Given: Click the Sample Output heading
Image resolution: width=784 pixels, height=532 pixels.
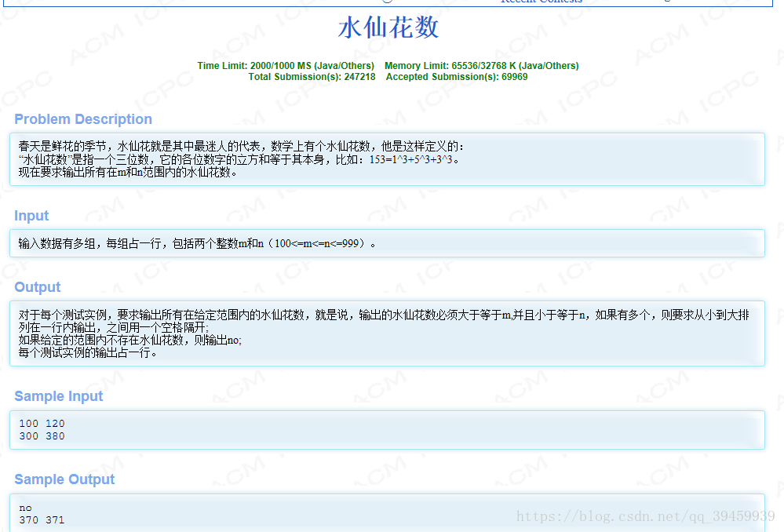Looking at the screenshot, I should pyautogui.click(x=64, y=479).
